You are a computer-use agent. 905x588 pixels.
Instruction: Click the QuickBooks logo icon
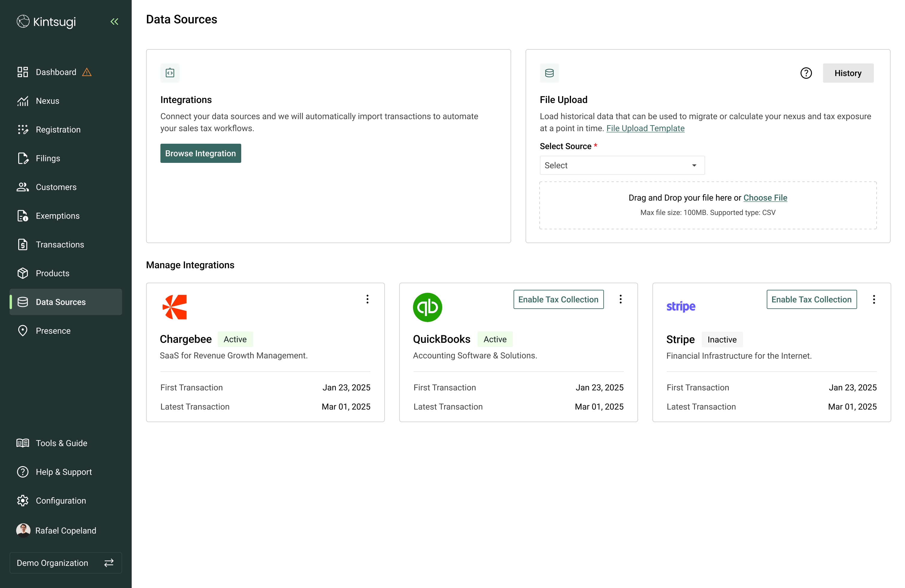point(427,307)
